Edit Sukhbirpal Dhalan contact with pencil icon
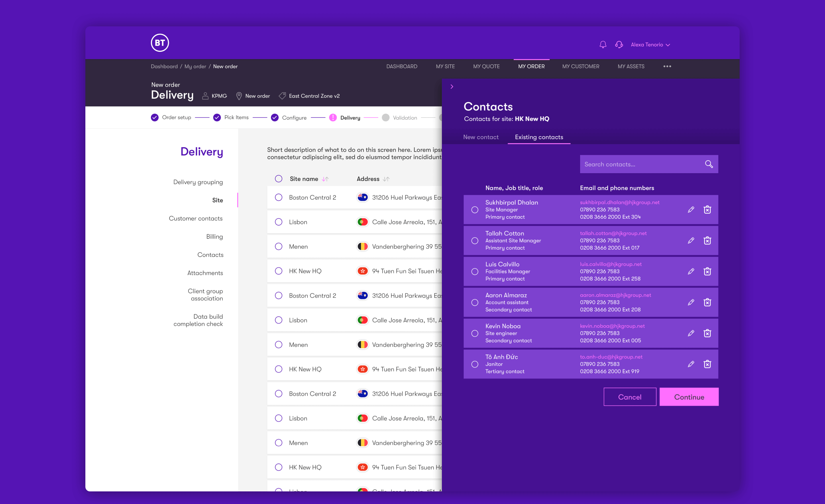825x504 pixels. (691, 210)
